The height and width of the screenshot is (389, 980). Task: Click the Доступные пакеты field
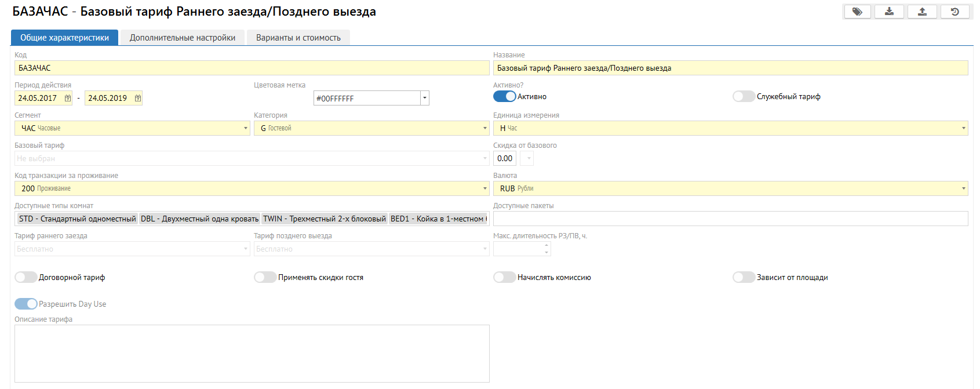(x=730, y=219)
